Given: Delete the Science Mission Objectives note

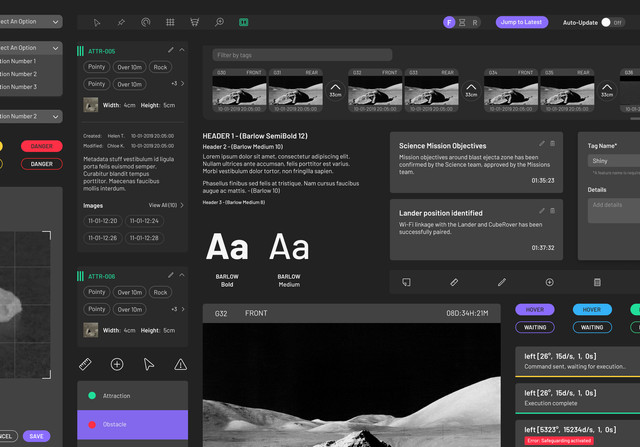Looking at the screenshot, I should (553, 143).
